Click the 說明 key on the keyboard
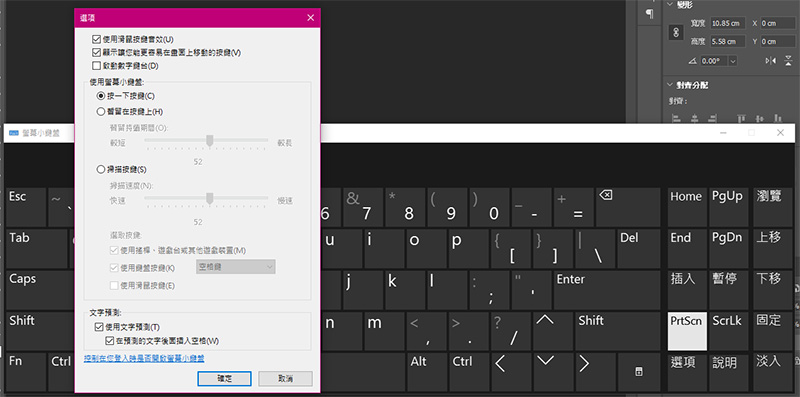The image size is (800, 397). (730, 373)
